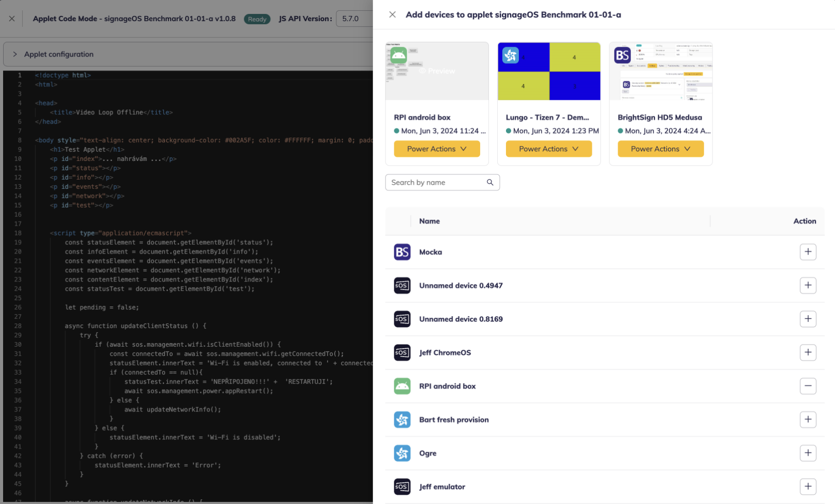Open the Preview thumbnail for RPI android box
Screen dimensions: 835x504
point(437,71)
